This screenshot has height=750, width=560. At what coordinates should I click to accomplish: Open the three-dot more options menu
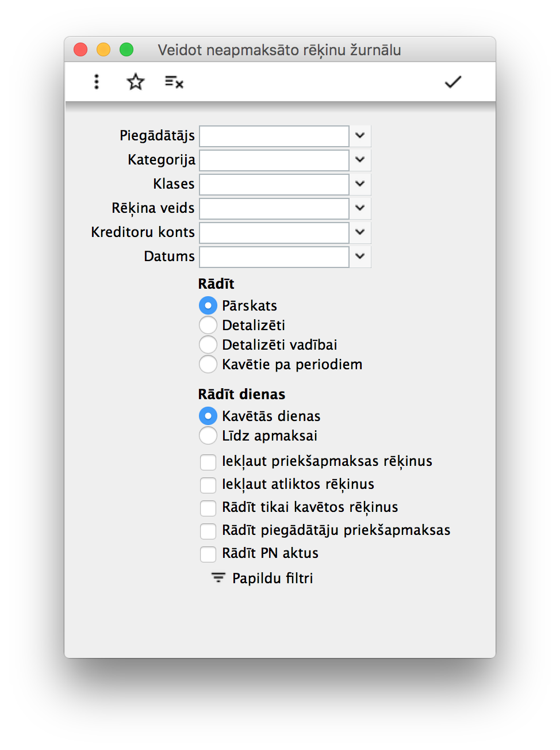coord(97,82)
